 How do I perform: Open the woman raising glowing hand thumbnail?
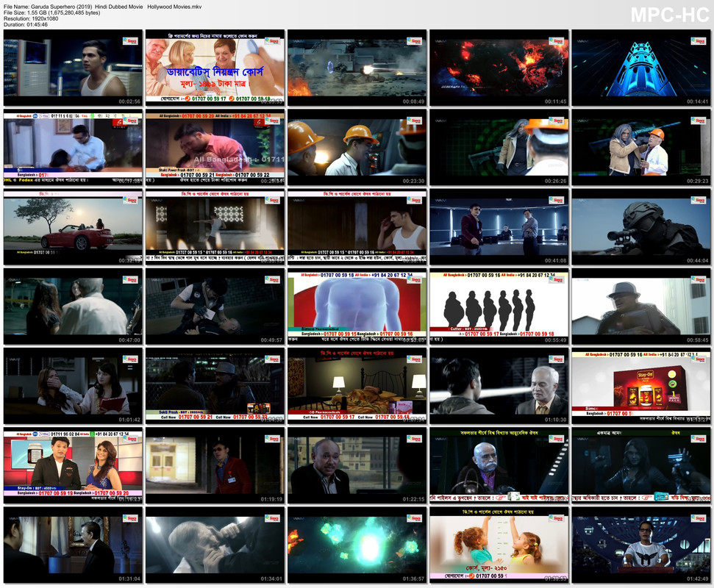(x=640, y=465)
